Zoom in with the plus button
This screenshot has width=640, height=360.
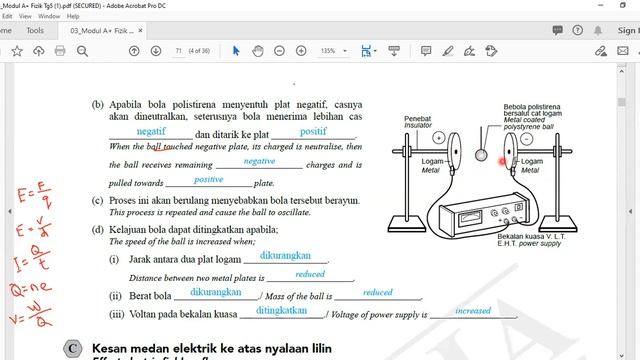point(301,51)
